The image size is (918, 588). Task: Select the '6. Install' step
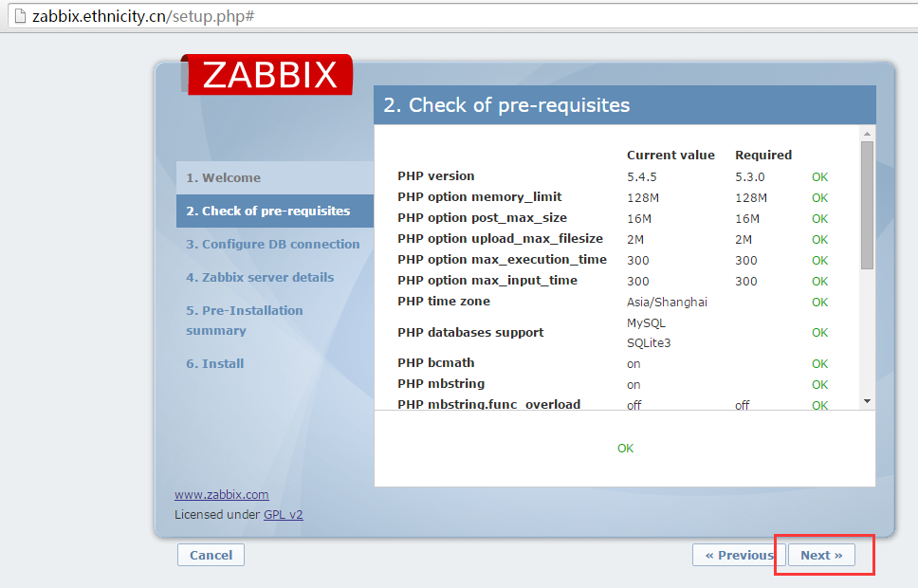(x=215, y=363)
